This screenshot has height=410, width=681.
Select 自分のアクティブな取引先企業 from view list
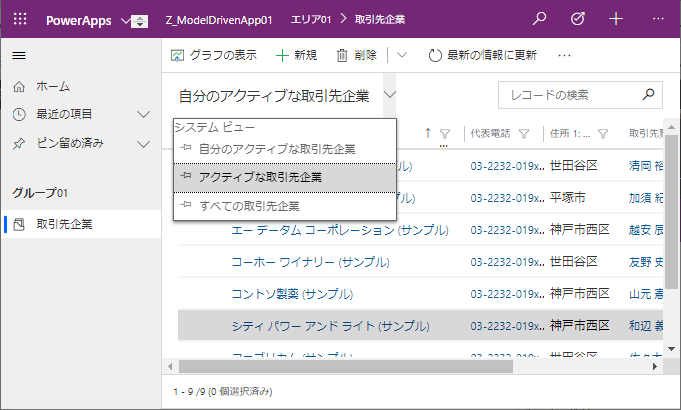point(285,149)
